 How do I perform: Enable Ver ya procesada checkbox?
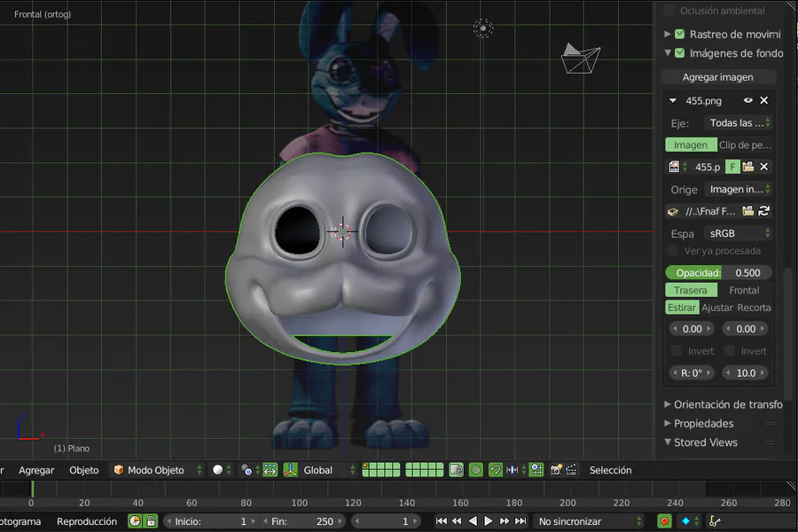(673, 250)
